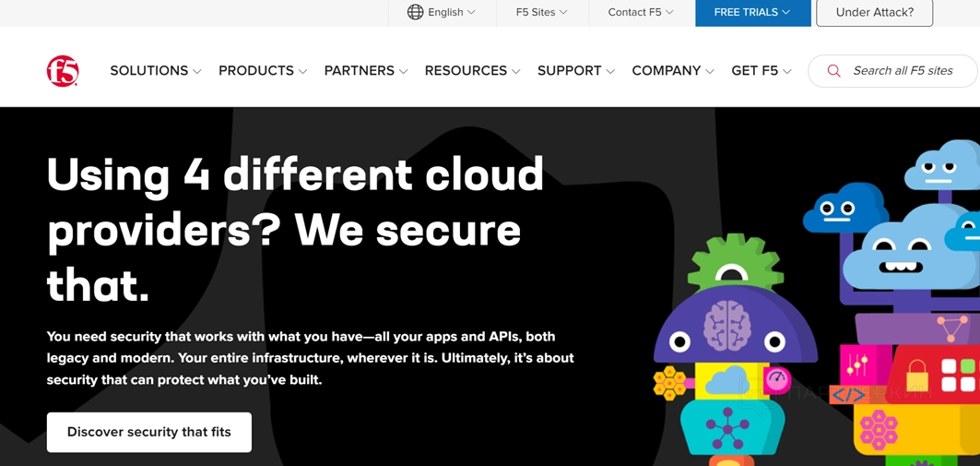Open the FREE TRIALS dropdown button
980x466 pixels.
[x=752, y=12]
